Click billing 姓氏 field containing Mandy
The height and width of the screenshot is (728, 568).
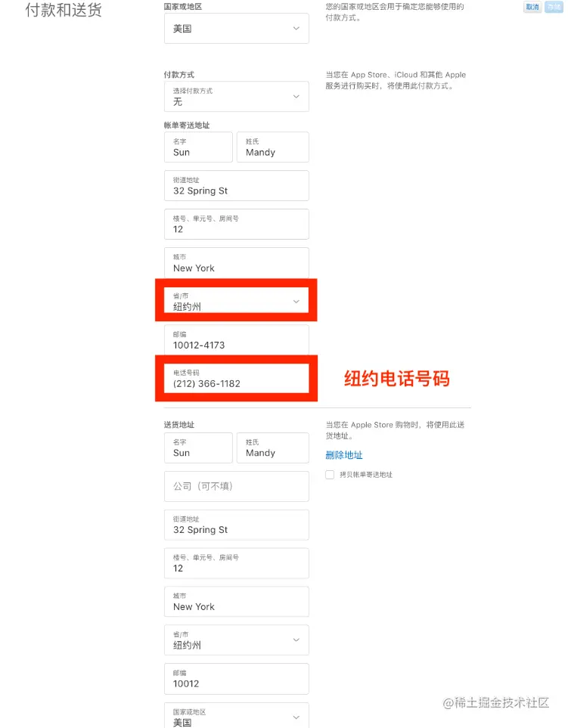[x=272, y=147]
